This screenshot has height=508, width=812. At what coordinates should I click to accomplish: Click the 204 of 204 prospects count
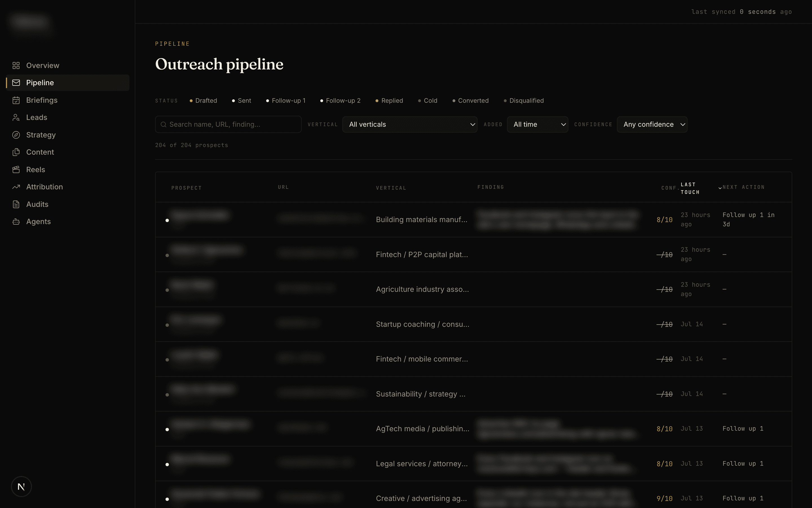click(x=191, y=145)
